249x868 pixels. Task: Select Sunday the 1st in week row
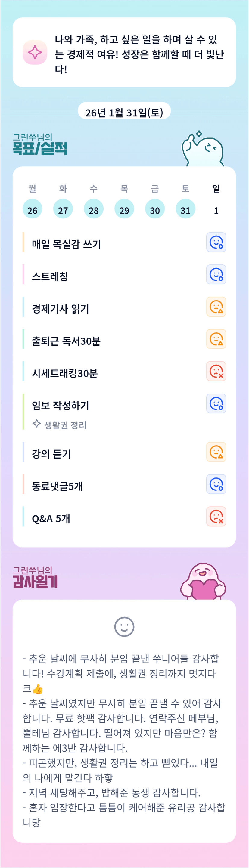click(216, 210)
